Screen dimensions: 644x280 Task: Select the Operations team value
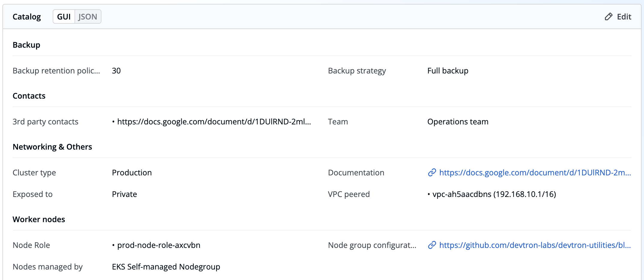pyautogui.click(x=458, y=122)
